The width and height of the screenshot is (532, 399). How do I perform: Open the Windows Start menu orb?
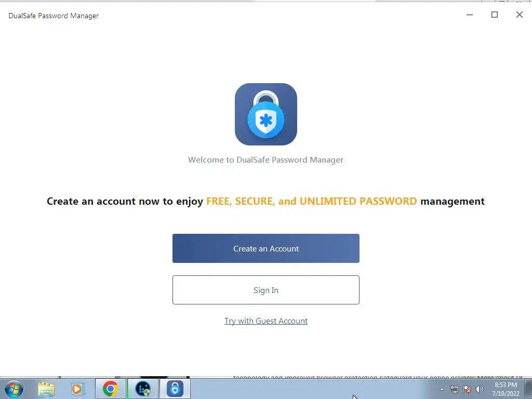[14, 389]
